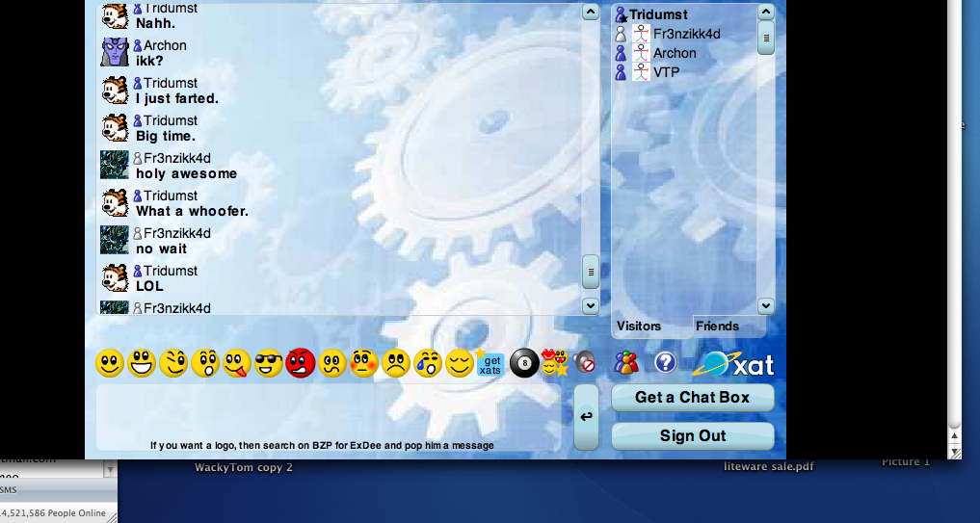Screen dimensions: 980x523
Task: Click the browser window scrollbar down arrow
Action: pos(954,451)
